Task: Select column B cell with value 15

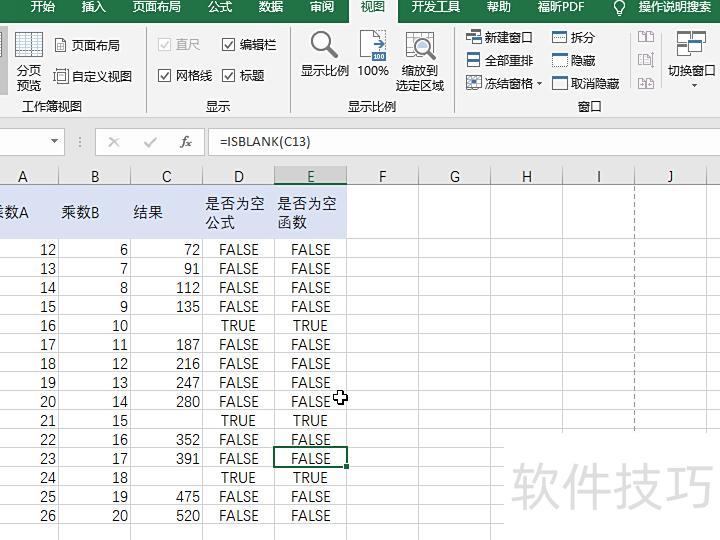Action: [95, 420]
